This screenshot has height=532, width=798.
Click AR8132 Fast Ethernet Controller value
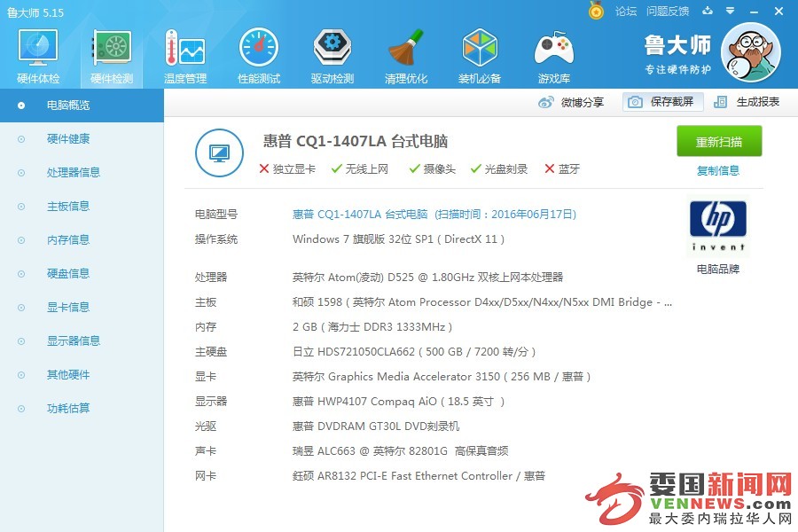click(x=419, y=476)
